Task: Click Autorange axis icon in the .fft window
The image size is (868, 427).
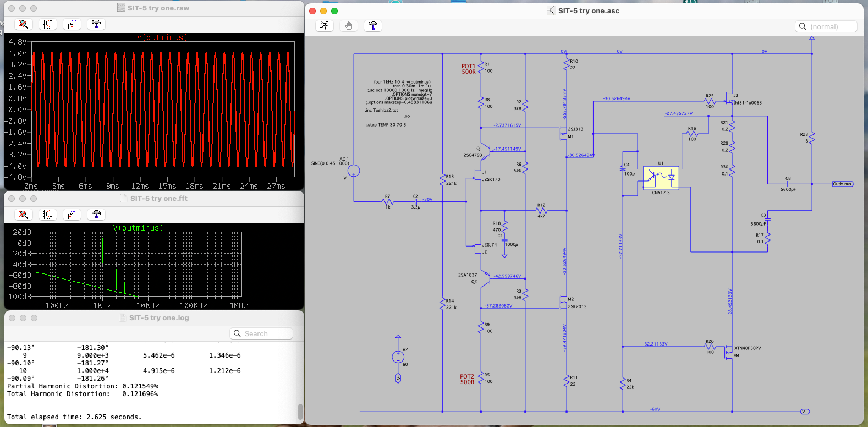Action: 48,215
